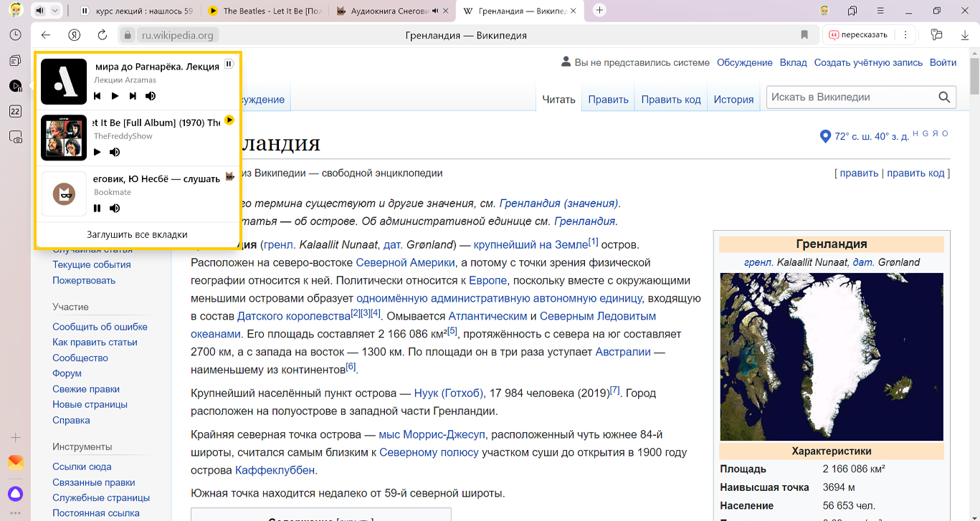Click the Beatles album cover thumbnail
The height and width of the screenshot is (521, 980).
click(64, 138)
